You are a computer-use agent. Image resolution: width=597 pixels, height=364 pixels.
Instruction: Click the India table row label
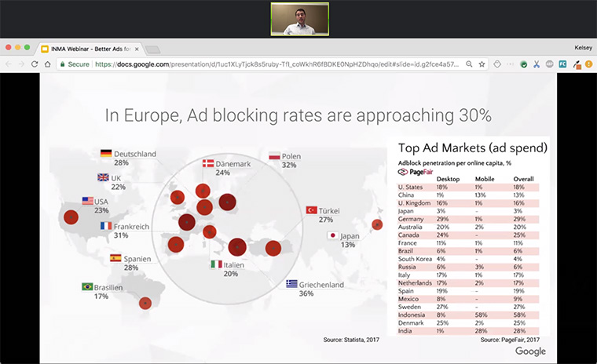[x=405, y=330]
